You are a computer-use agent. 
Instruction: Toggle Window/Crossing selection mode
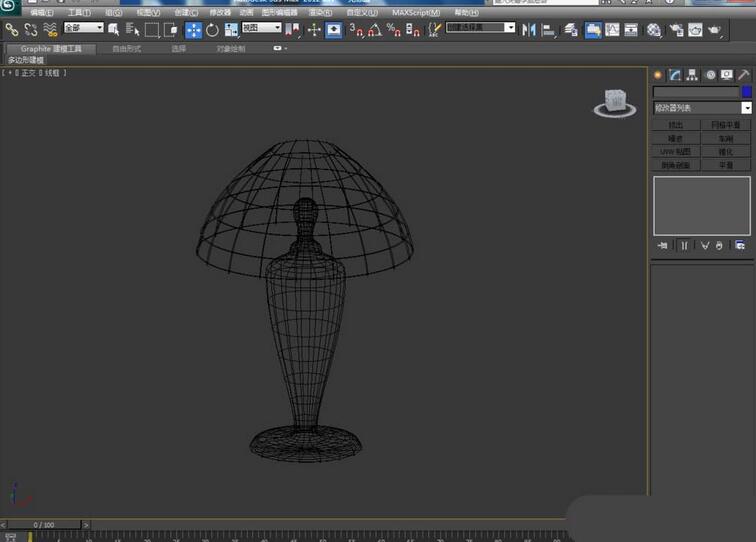171,30
